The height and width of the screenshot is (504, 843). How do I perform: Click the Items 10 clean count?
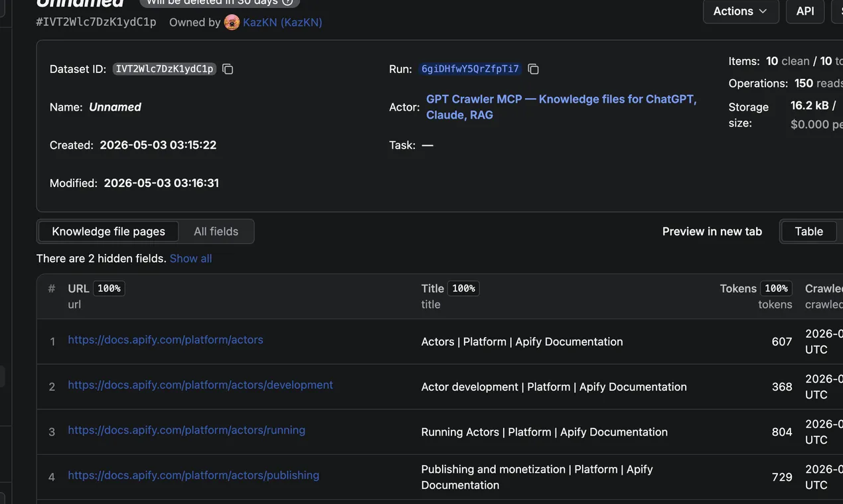pyautogui.click(x=787, y=61)
